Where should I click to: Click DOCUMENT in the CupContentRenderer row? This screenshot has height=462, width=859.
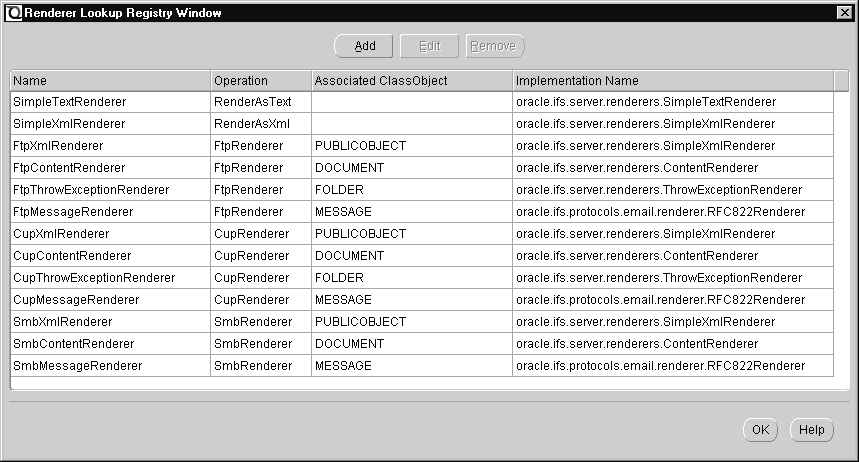click(x=412, y=256)
